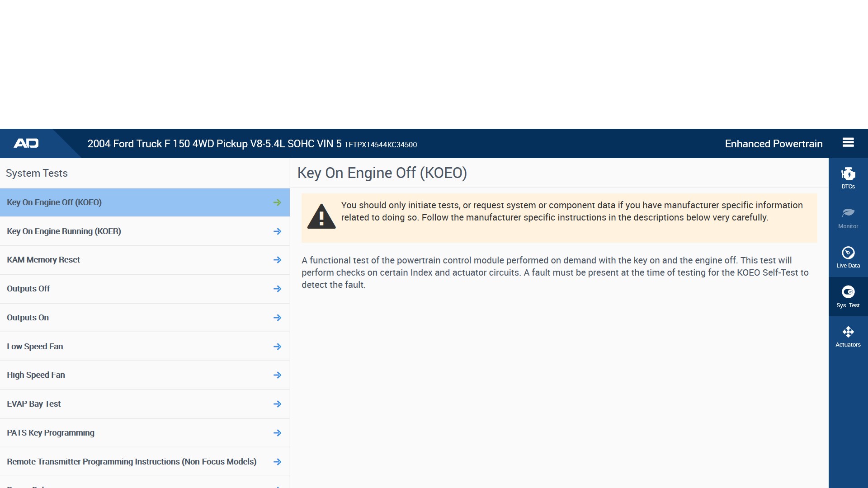The image size is (868, 488).
Task: Open Live Data gauge view
Action: pos(848,256)
